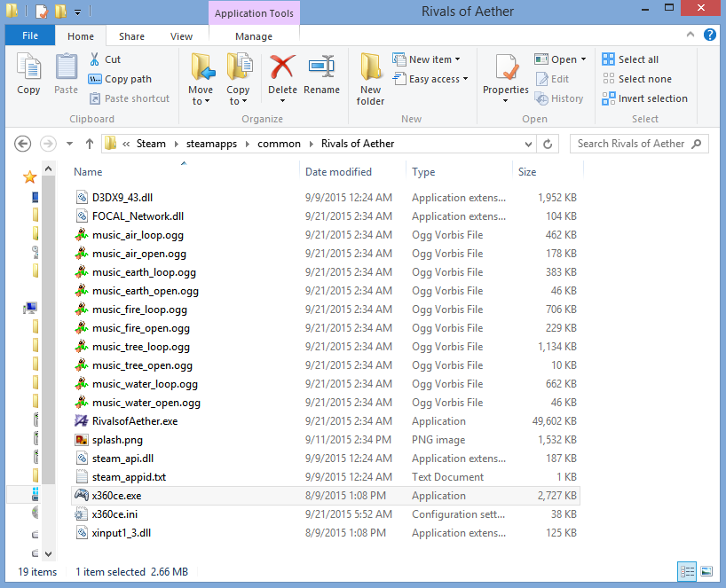Switch to large icons view in status bar
The image size is (726, 588).
(706, 572)
